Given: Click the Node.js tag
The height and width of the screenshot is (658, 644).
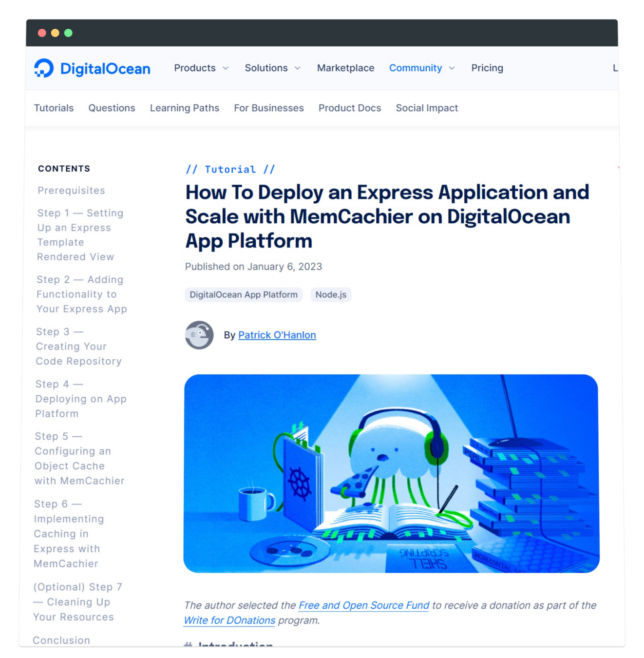Looking at the screenshot, I should tap(331, 295).
